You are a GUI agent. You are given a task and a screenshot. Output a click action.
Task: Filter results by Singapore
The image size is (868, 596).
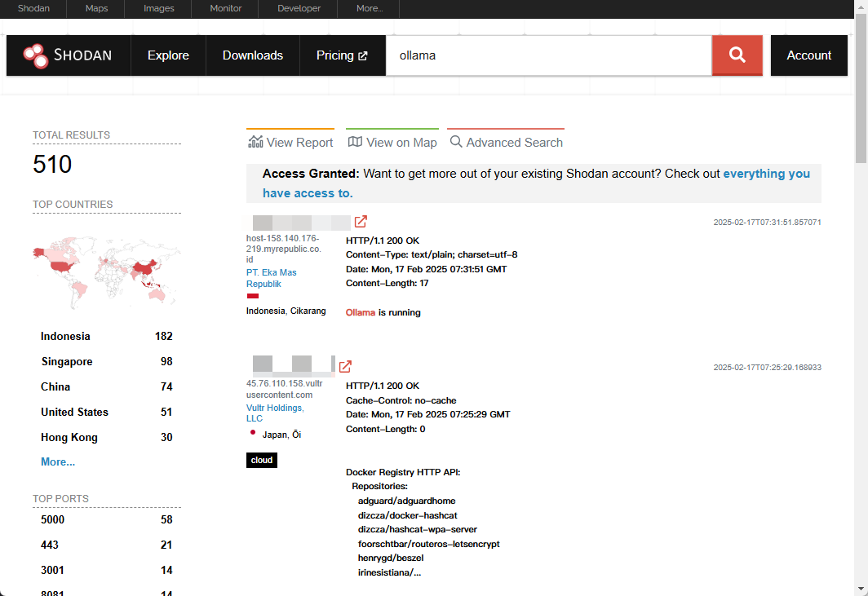pos(107,361)
